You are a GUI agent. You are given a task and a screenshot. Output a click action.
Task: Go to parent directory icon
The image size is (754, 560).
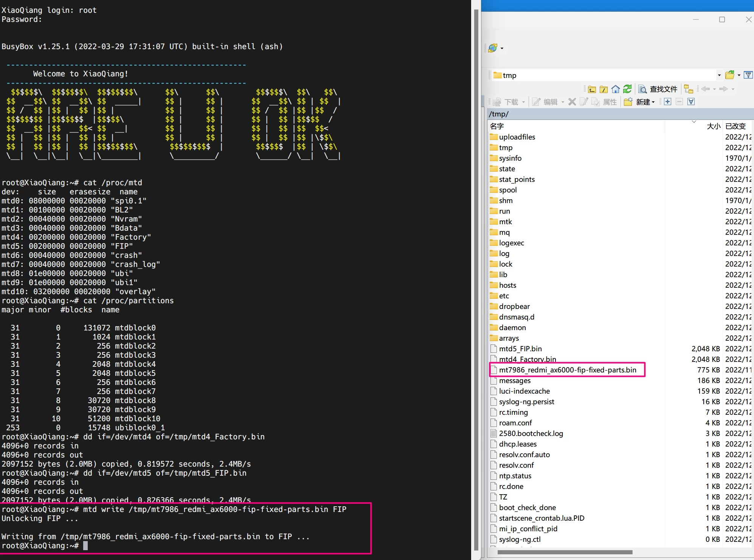(592, 89)
